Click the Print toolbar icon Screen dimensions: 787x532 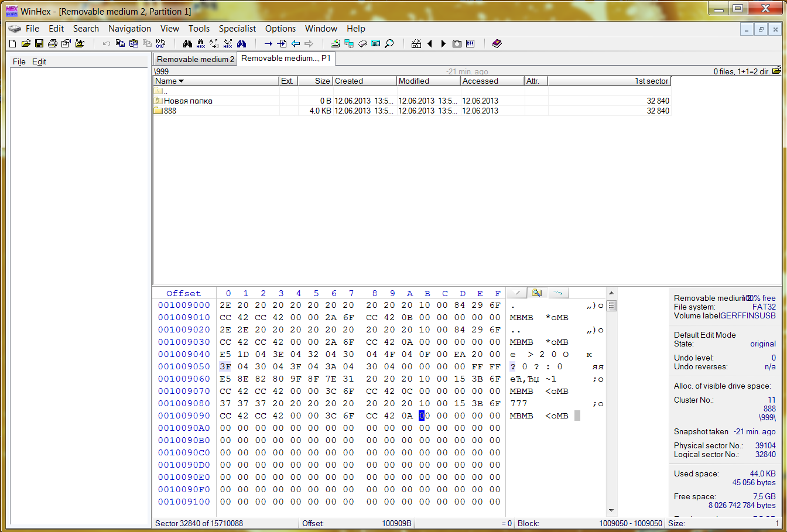tap(53, 43)
